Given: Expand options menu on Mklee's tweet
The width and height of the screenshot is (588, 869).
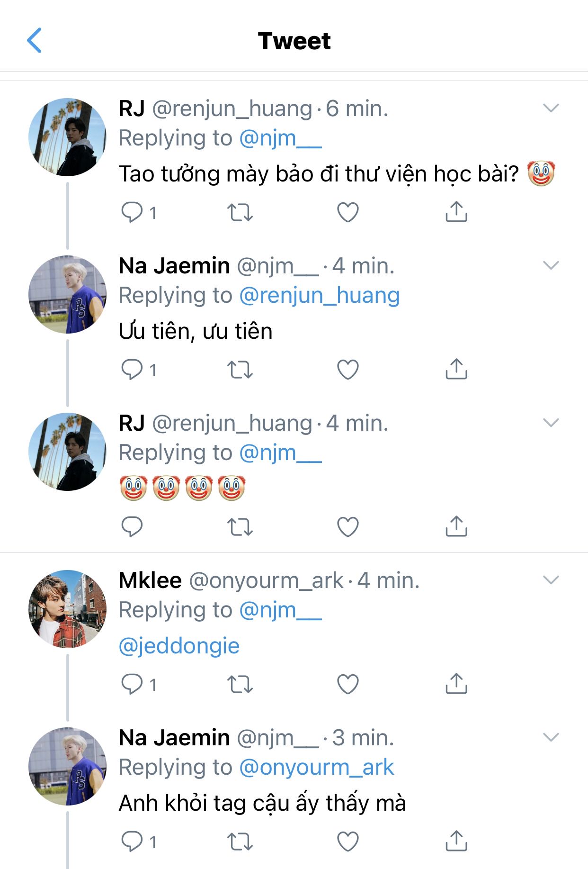Looking at the screenshot, I should (551, 580).
